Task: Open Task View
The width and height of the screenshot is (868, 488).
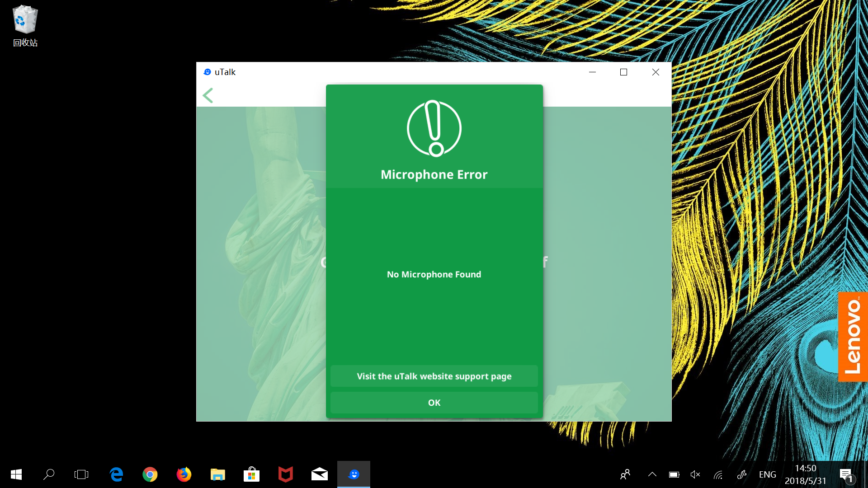Action: pos(81,474)
